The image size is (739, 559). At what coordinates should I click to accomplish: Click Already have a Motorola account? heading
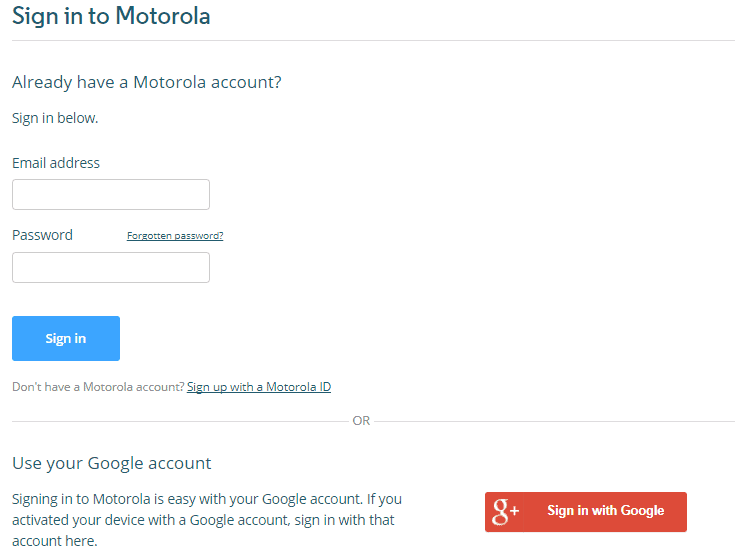tap(147, 82)
